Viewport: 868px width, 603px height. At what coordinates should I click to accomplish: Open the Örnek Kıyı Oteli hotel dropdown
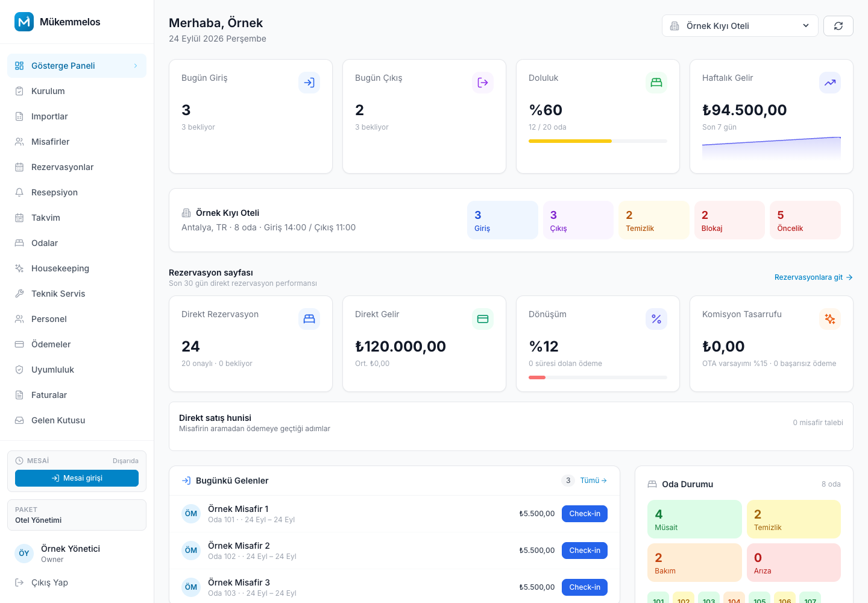[740, 26]
